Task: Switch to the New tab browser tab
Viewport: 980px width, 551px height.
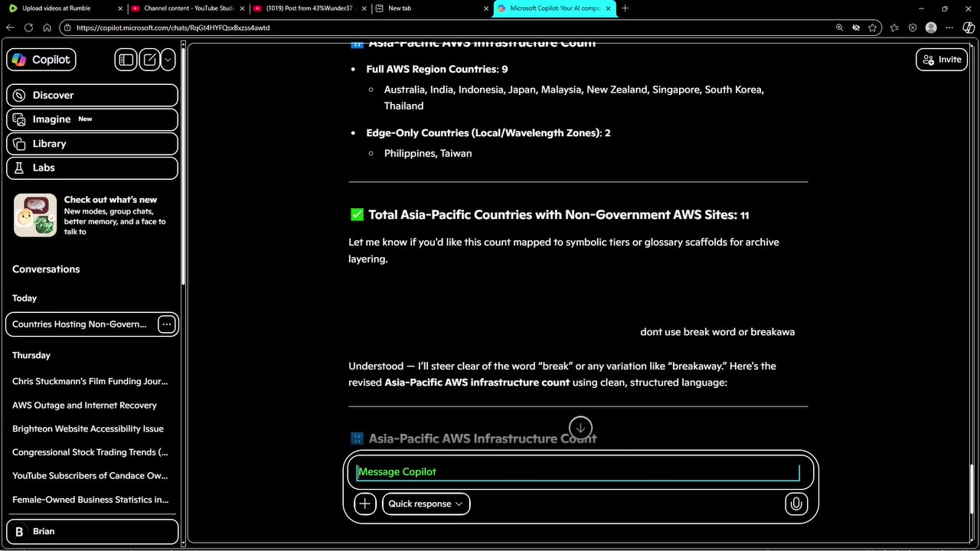Action: tap(400, 8)
